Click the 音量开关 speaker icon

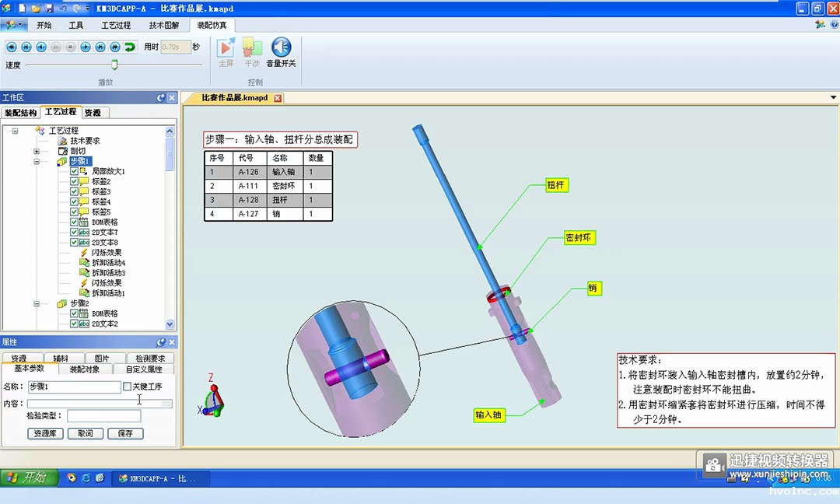point(281,48)
